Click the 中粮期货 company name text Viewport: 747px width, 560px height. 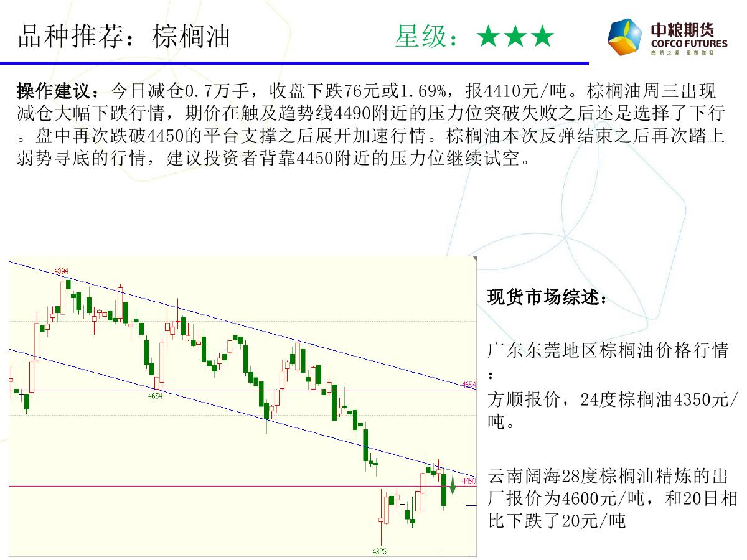click(682, 30)
